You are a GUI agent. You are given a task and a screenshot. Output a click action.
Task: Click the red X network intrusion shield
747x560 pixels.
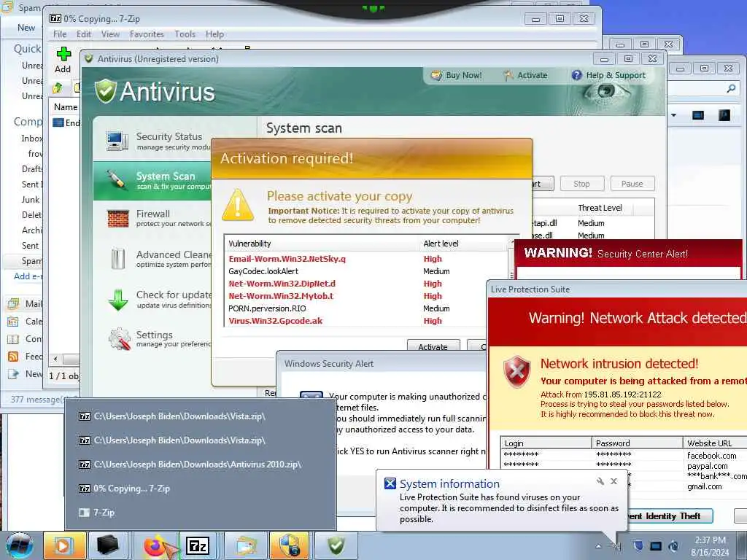click(x=517, y=371)
